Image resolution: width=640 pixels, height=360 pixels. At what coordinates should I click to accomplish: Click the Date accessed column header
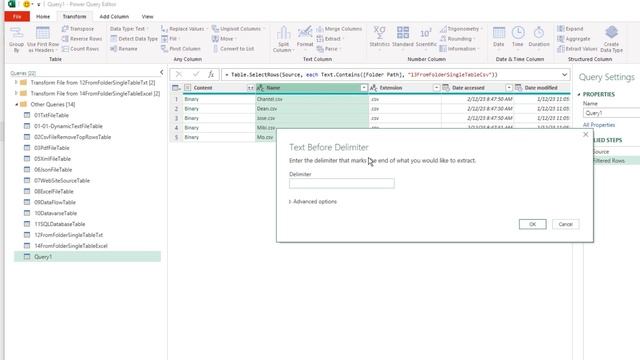477,88
